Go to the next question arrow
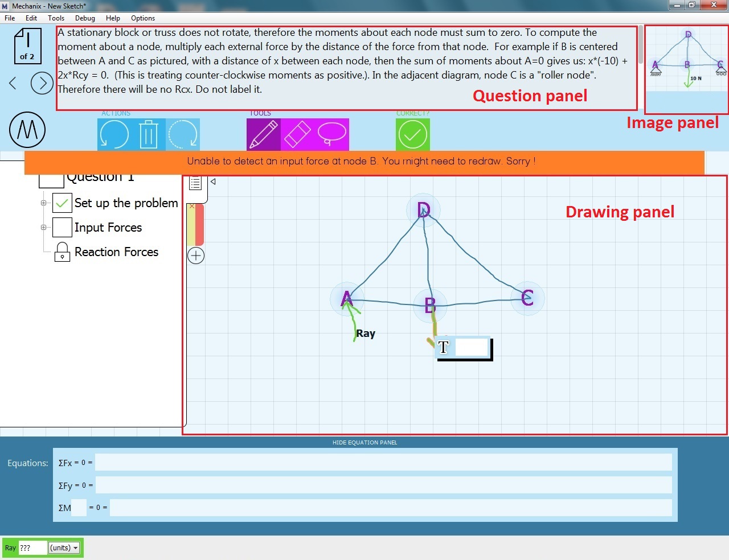Viewport: 729px width, 560px height. point(42,83)
